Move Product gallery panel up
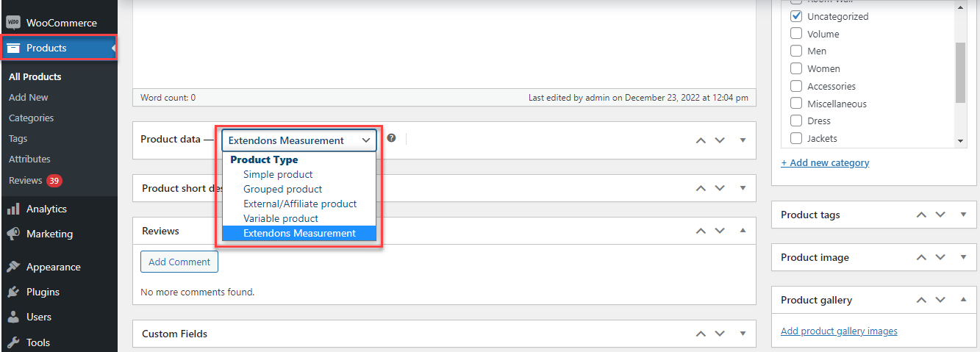This screenshot has width=980, height=352. [x=922, y=300]
